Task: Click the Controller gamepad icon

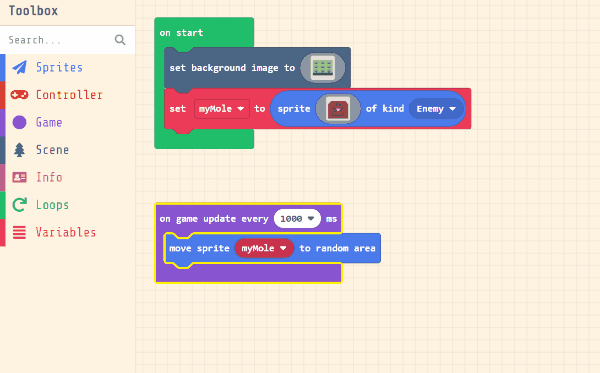Action: tap(20, 95)
